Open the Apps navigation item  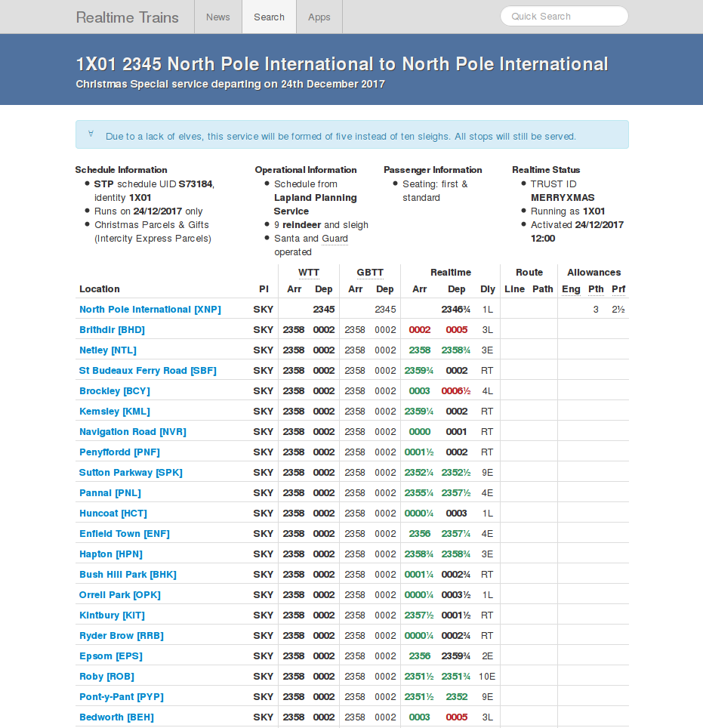point(319,17)
